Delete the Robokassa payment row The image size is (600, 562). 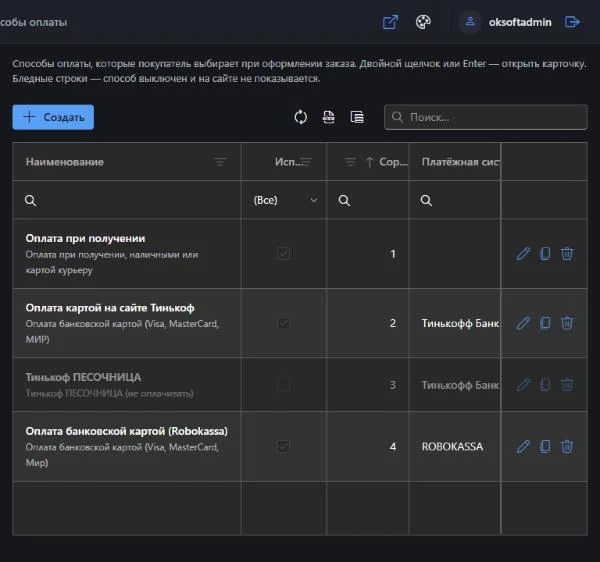pos(567,446)
